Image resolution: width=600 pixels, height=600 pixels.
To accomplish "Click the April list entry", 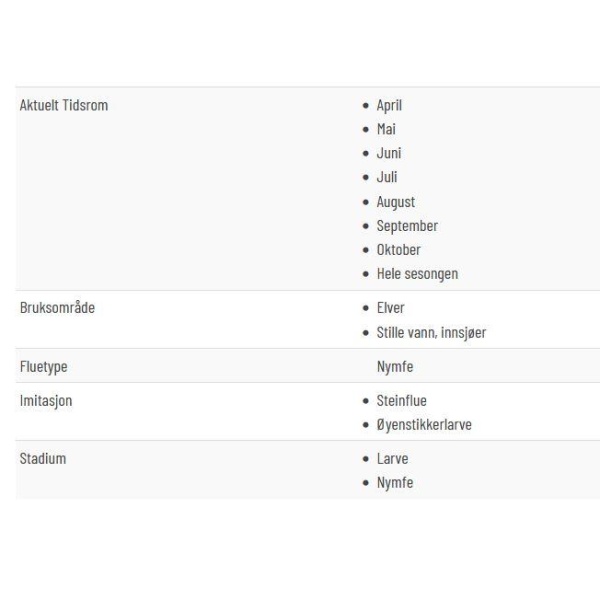I will coord(389,105).
